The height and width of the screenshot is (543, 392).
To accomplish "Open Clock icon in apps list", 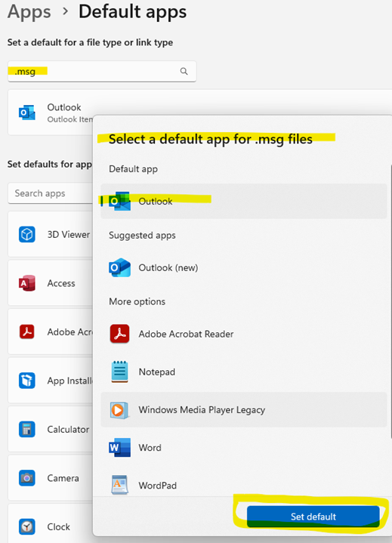I will click(x=26, y=526).
